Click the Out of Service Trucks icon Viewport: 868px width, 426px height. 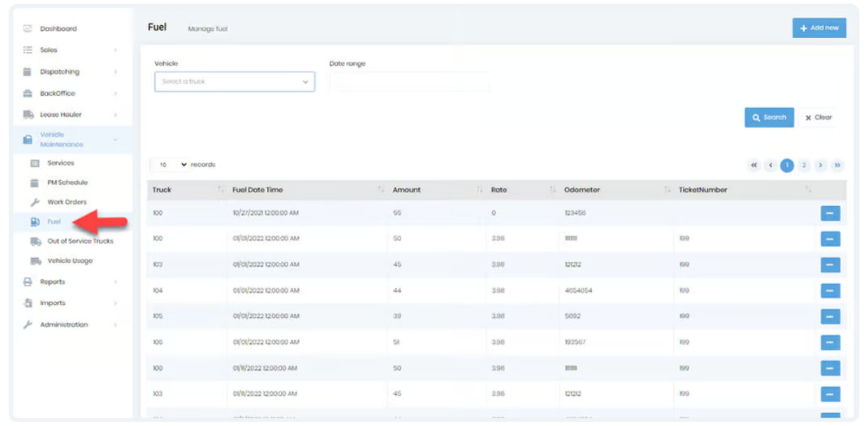coord(36,241)
